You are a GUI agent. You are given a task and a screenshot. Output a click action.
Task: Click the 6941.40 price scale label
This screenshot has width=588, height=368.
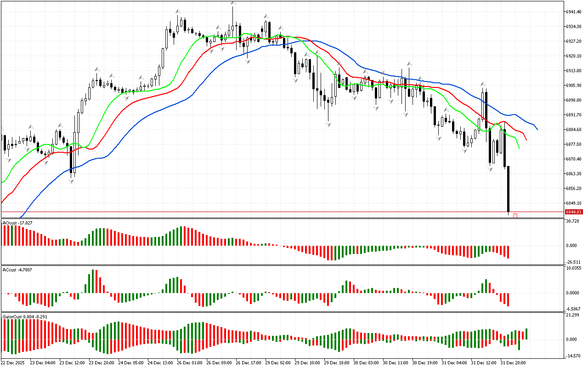click(x=574, y=11)
